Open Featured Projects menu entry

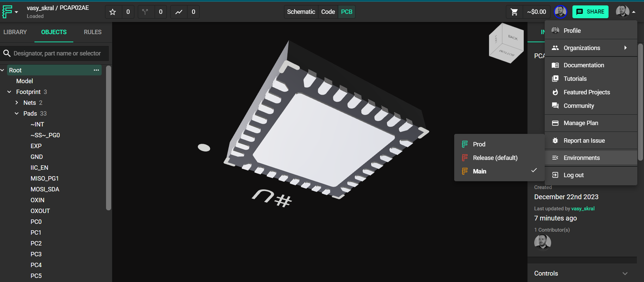pos(591,92)
